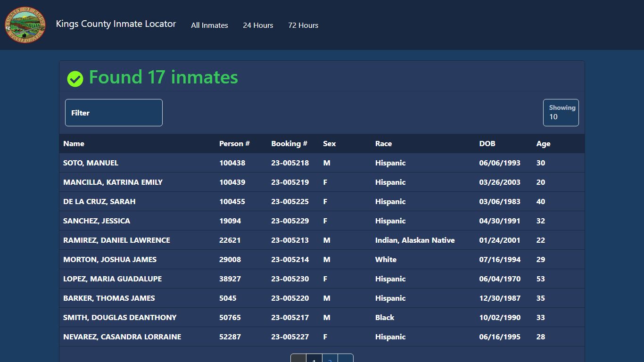Click booking number 23-005214
This screenshot has height=362, width=644.
pos(290,260)
